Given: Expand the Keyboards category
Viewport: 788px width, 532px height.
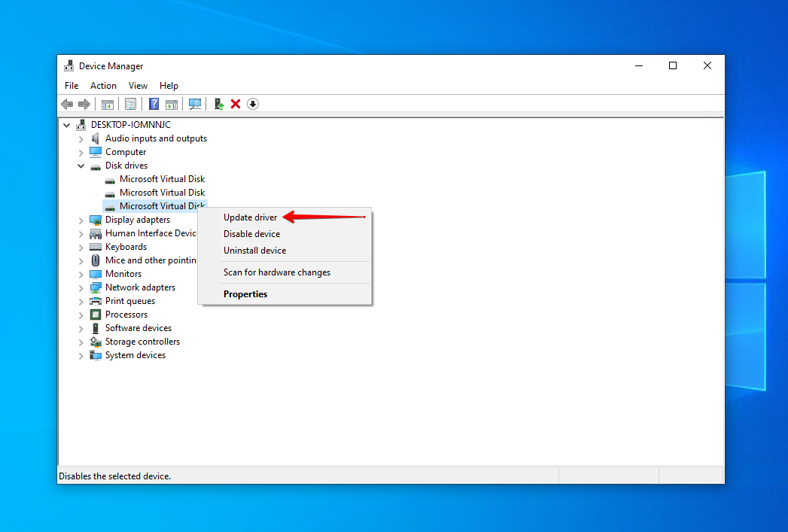Looking at the screenshot, I should (x=81, y=247).
